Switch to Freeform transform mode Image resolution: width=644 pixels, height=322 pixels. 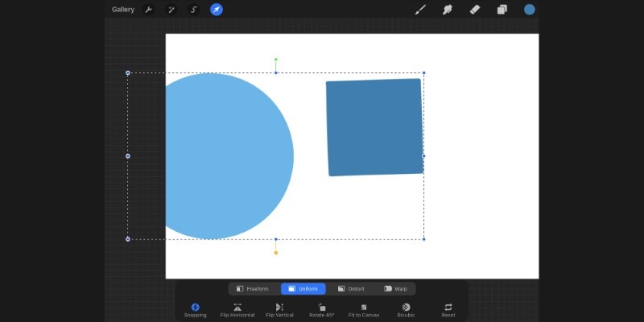[x=253, y=289]
